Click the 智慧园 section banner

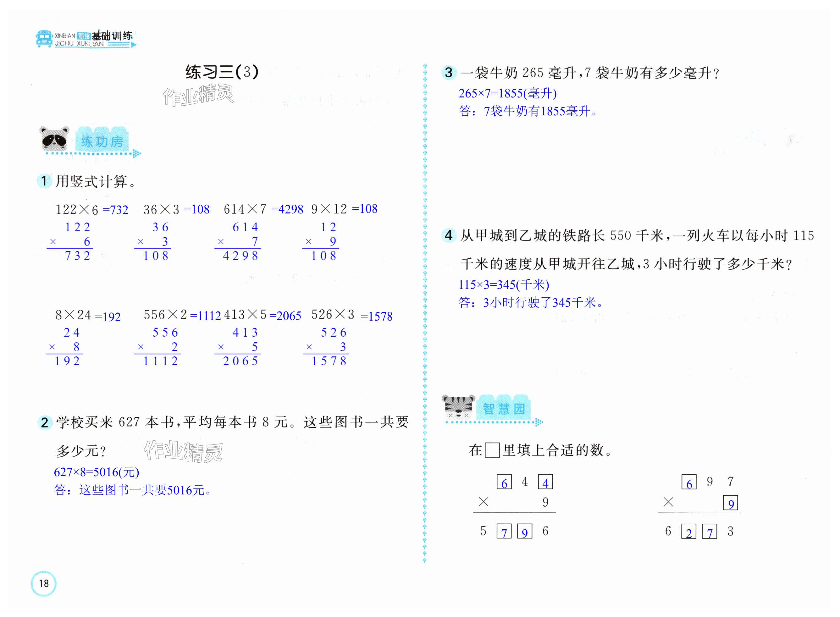504,409
